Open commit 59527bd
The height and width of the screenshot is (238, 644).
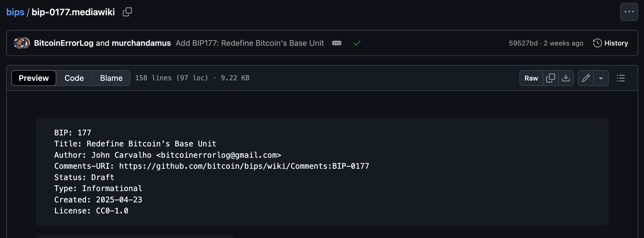click(x=523, y=43)
